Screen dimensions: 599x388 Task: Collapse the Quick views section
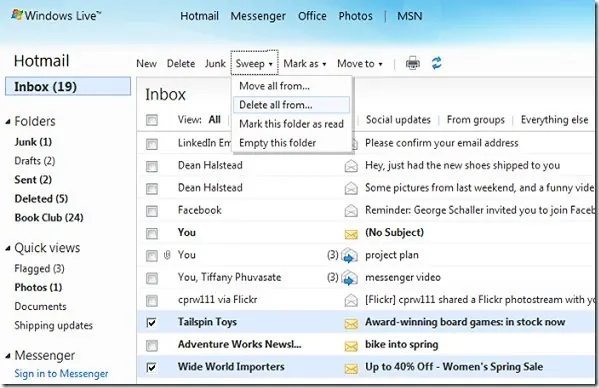coord(8,249)
